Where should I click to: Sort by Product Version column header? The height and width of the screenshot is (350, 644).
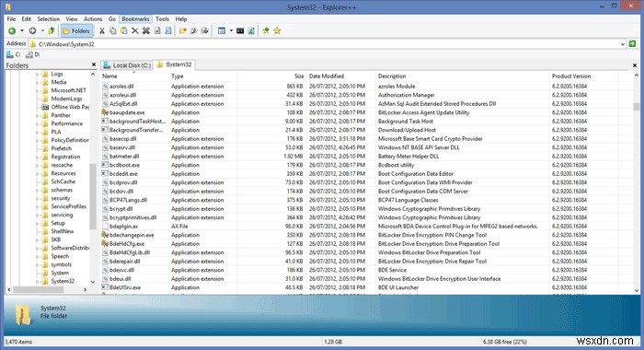pos(583,76)
